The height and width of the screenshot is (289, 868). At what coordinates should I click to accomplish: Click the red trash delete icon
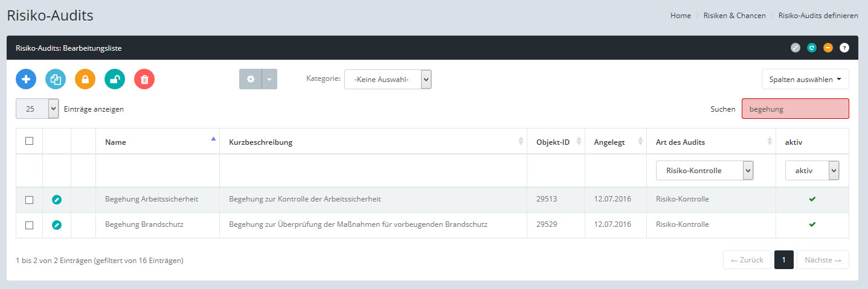[144, 79]
